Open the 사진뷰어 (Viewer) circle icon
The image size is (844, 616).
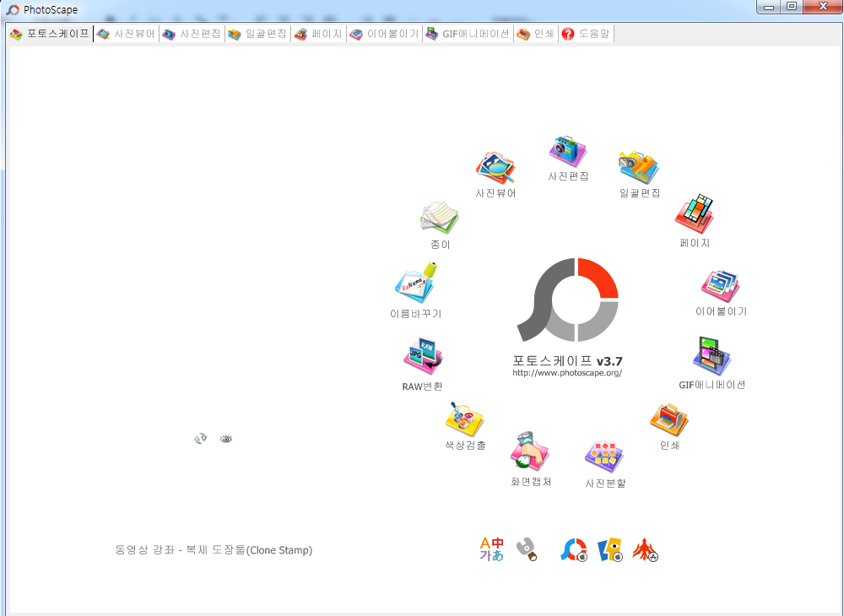pyautogui.click(x=495, y=169)
